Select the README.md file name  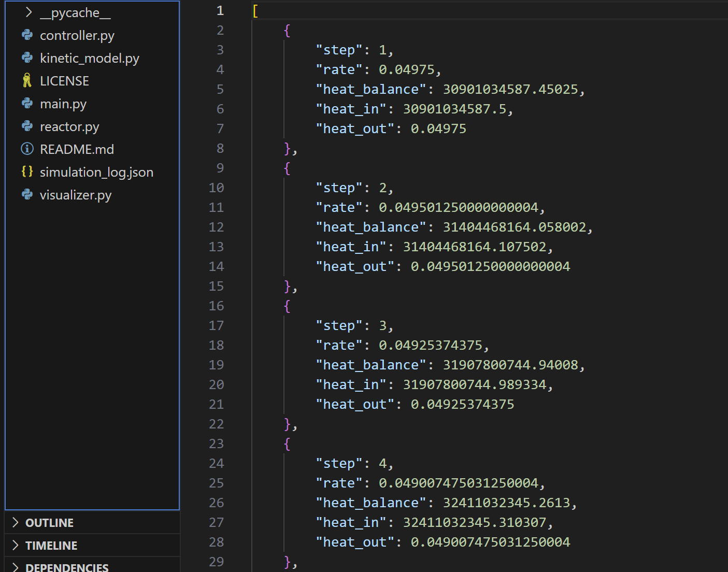click(77, 149)
